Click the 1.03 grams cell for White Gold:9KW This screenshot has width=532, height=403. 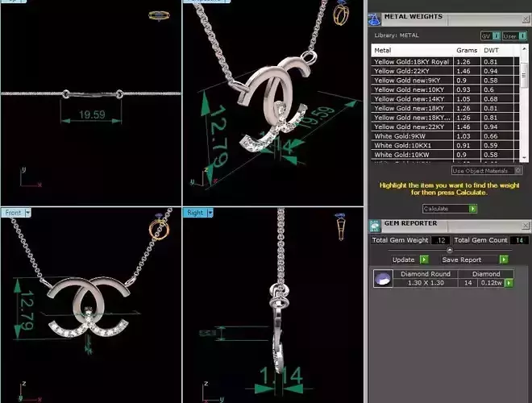click(467, 136)
